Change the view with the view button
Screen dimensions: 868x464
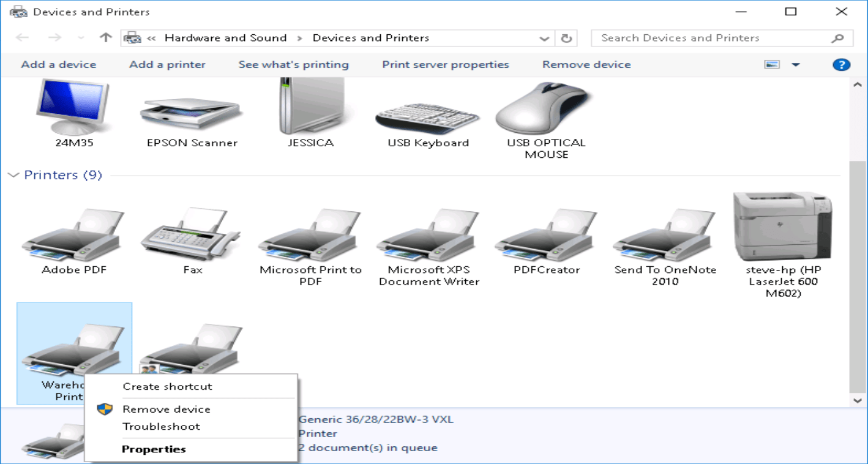coord(772,64)
